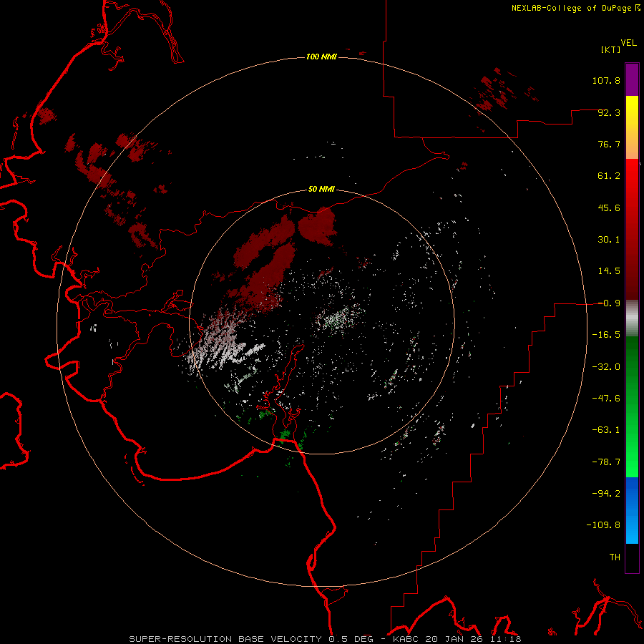
Task: Click the 30.1 velocity scale value
Action: (x=609, y=240)
